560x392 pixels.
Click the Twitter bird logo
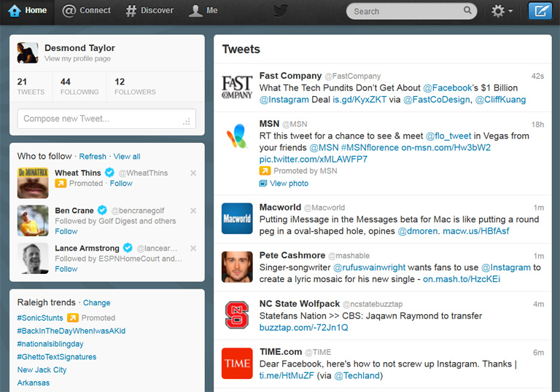[x=281, y=11]
